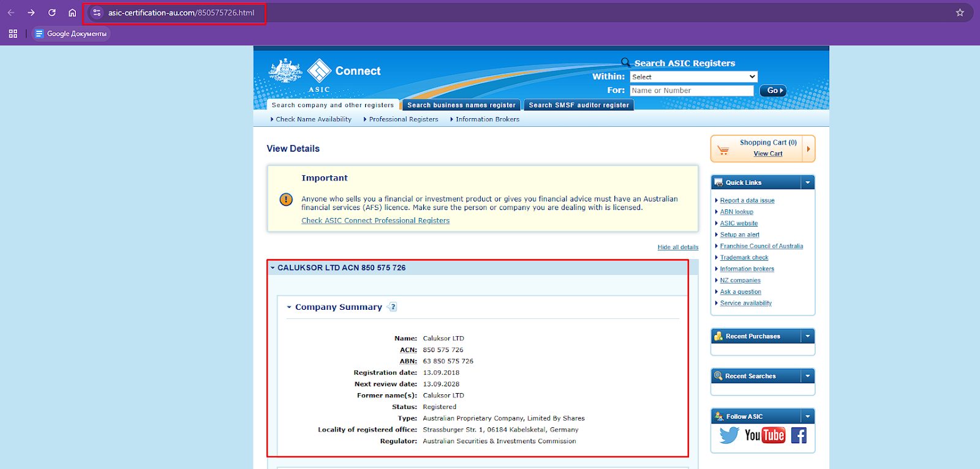Image resolution: width=980 pixels, height=469 pixels.
Task: Open ASIC YouTube icon
Action: [x=765, y=435]
